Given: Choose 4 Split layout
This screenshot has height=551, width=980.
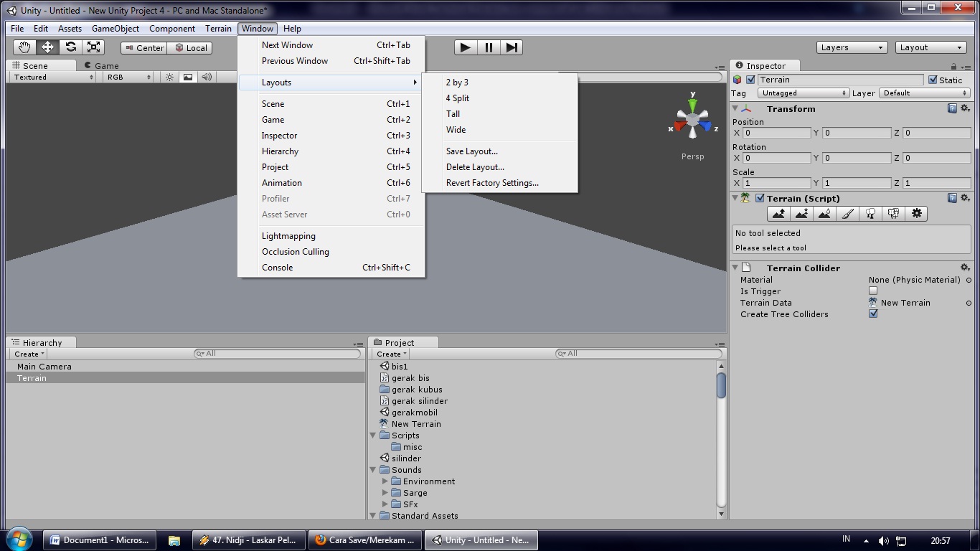Looking at the screenshot, I should click(458, 98).
